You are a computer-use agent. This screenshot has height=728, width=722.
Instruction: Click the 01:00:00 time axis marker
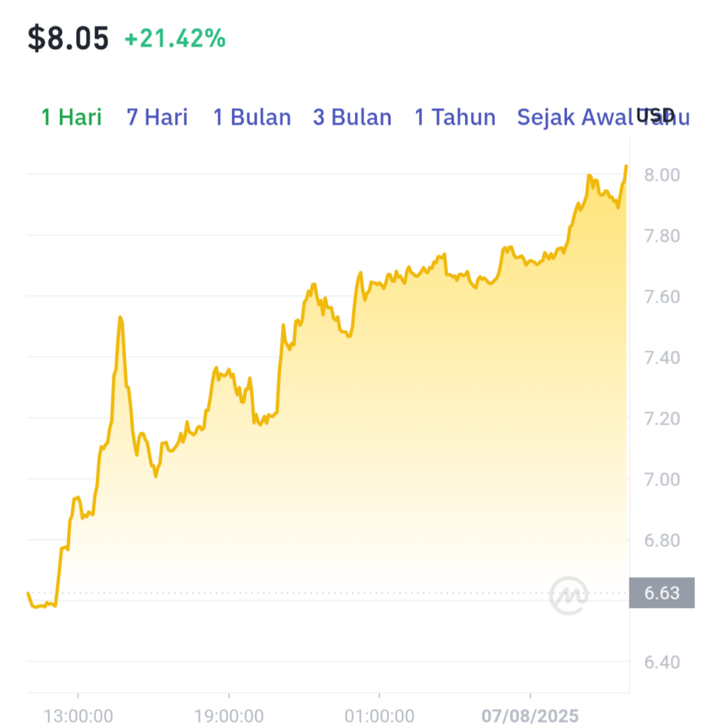point(379,715)
